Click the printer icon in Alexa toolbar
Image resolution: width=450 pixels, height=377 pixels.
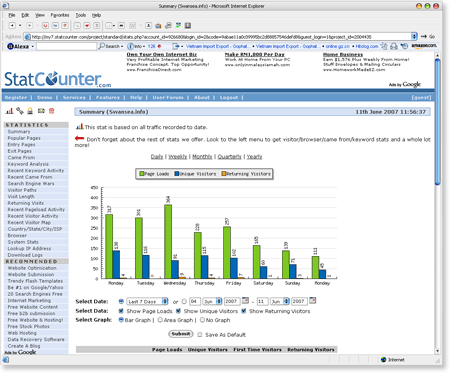(394, 46)
